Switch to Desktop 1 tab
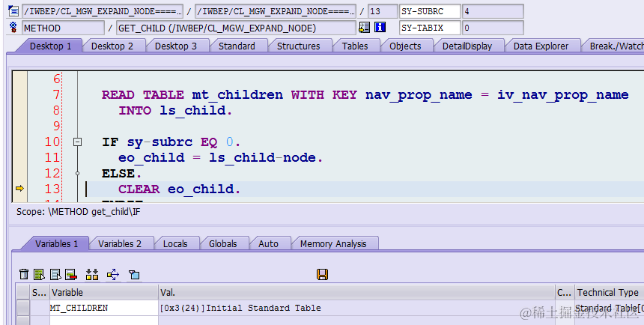 point(50,46)
